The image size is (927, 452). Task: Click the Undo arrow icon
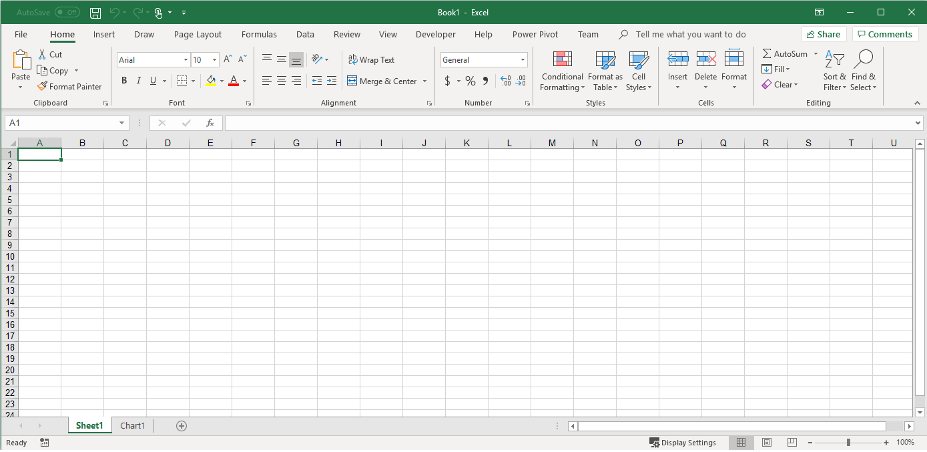tap(115, 12)
